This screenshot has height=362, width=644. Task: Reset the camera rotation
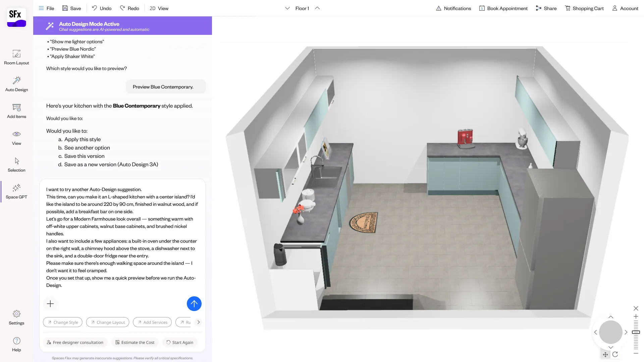tap(615, 354)
